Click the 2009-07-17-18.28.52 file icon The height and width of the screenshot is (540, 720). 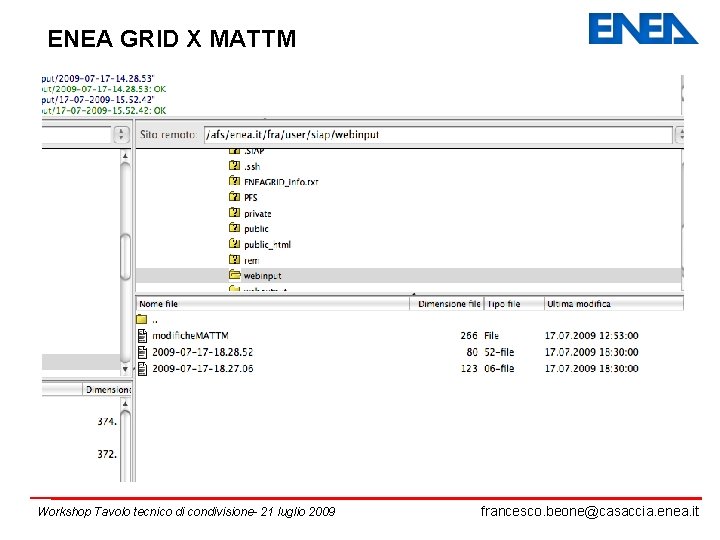[143, 352]
